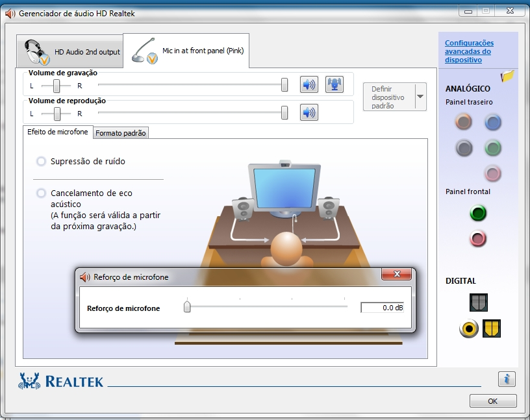
Task: Click the 0.0 dB boost value field
Action: pos(383,308)
